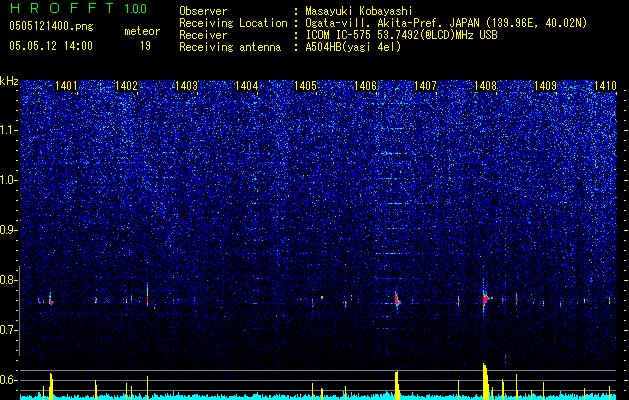Click the ICOM IC-575 receiver text
The width and height of the screenshot is (629, 400).
[401, 35]
